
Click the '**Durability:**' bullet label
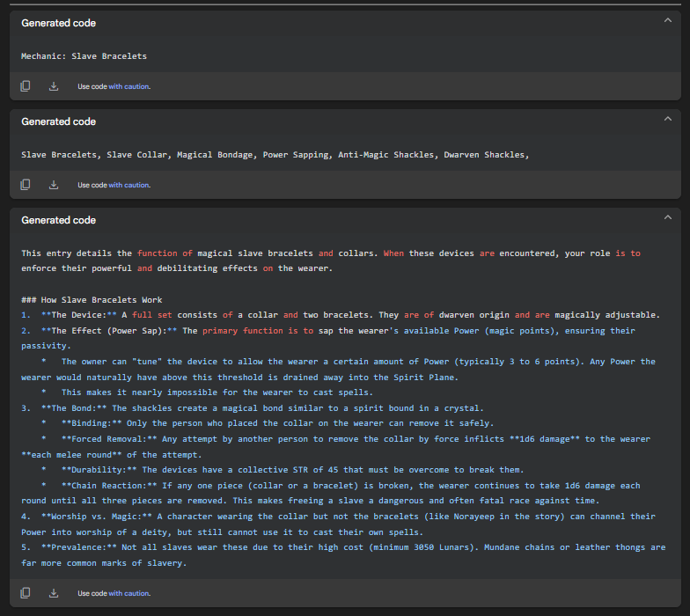coord(99,470)
